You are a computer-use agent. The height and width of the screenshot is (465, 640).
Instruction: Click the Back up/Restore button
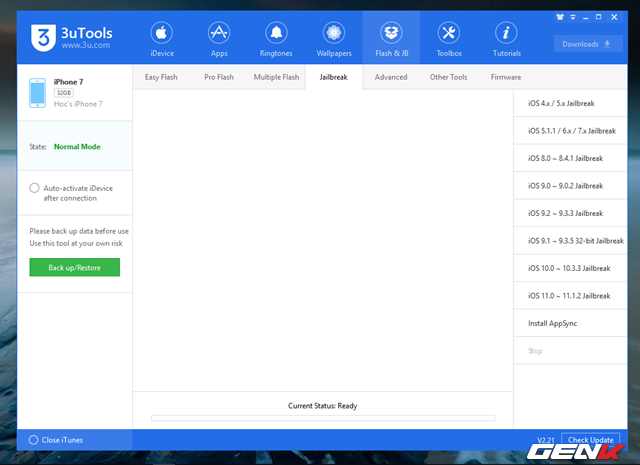pos(75,267)
